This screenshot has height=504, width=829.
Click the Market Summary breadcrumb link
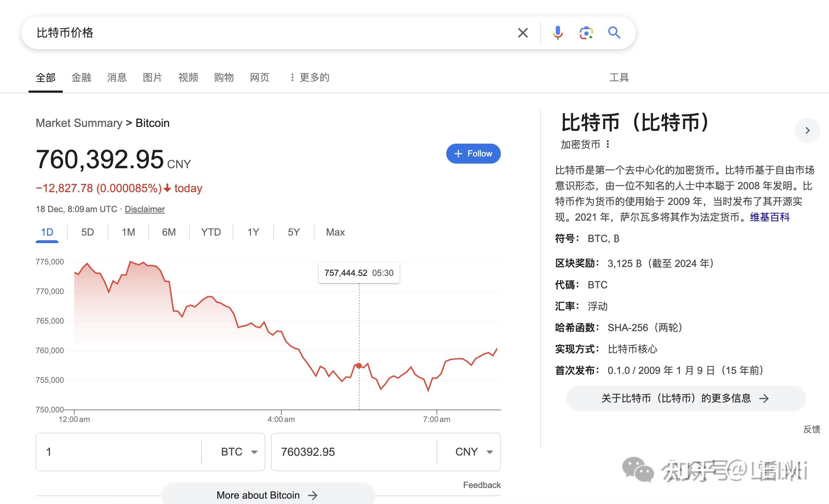[79, 123]
